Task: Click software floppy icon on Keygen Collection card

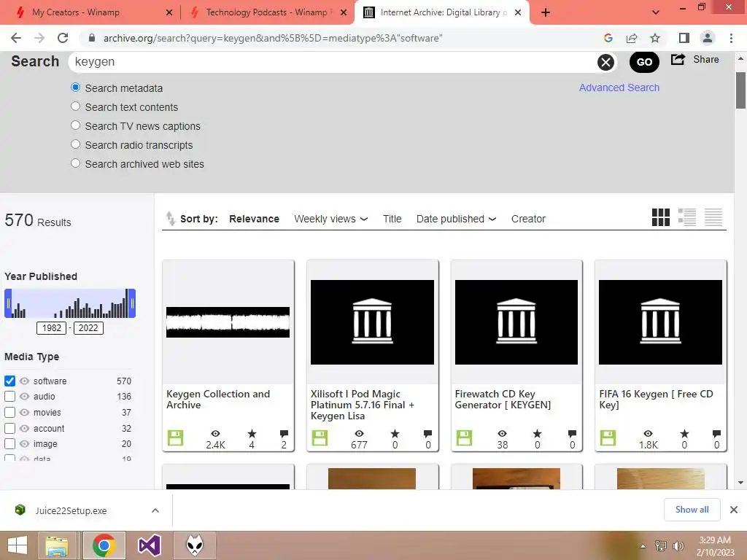Action: pyautogui.click(x=175, y=437)
